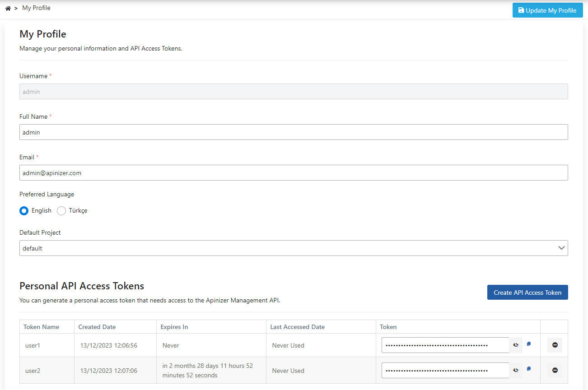
Task: Click the Token Name column header
Action: [x=41, y=327]
